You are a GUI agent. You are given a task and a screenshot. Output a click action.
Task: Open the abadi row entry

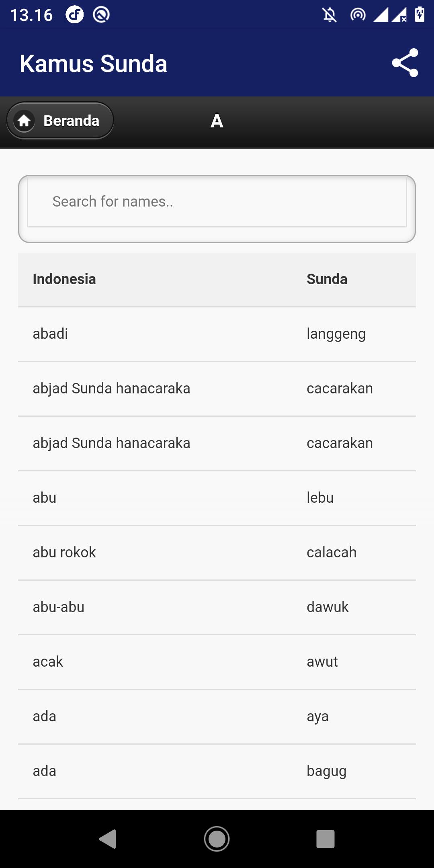(x=217, y=334)
